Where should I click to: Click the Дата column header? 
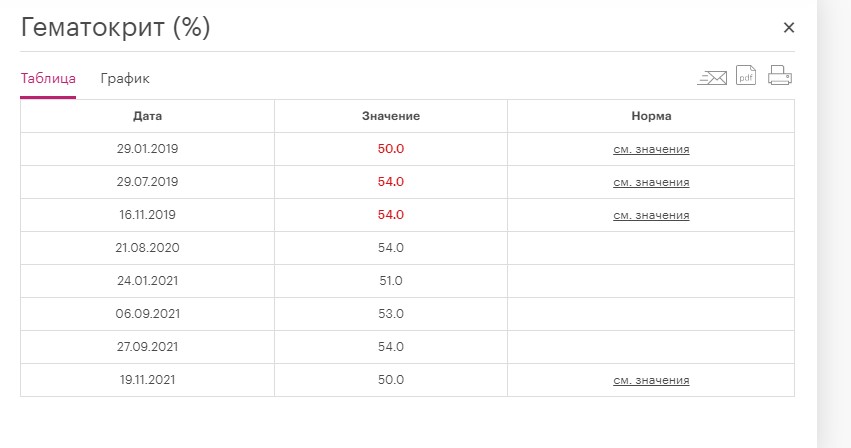pos(147,116)
